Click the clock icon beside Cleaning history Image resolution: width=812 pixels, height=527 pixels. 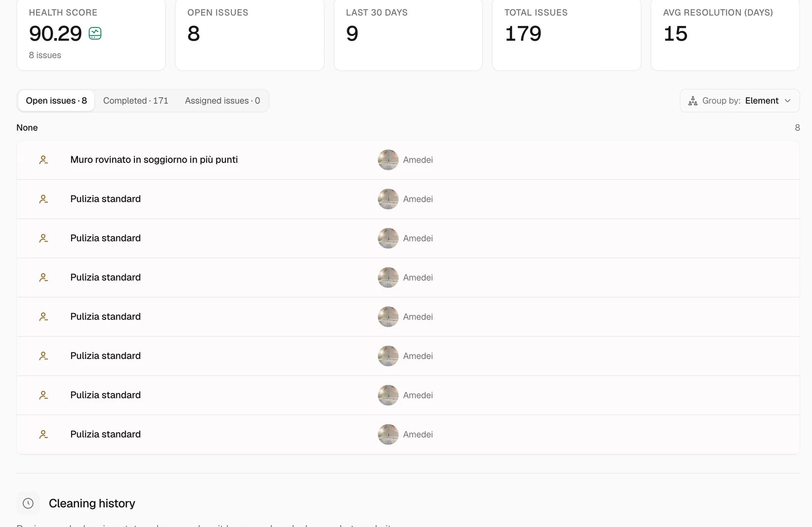[x=28, y=503]
